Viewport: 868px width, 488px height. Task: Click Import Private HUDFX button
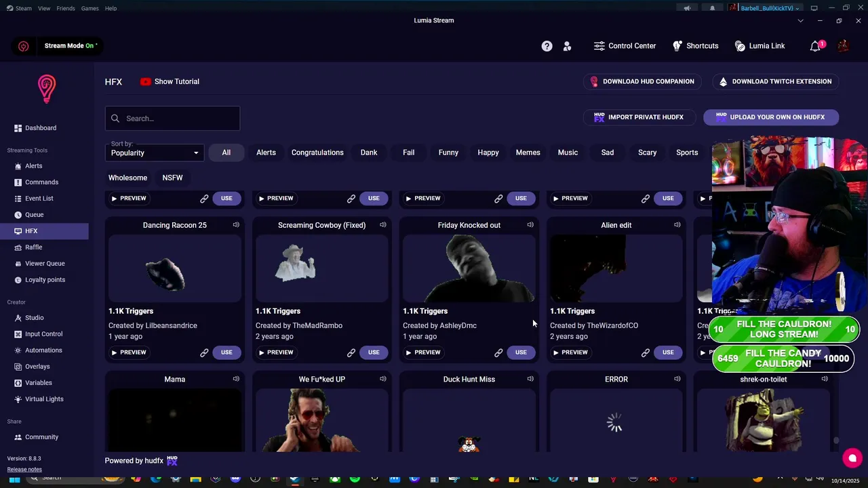(x=639, y=117)
